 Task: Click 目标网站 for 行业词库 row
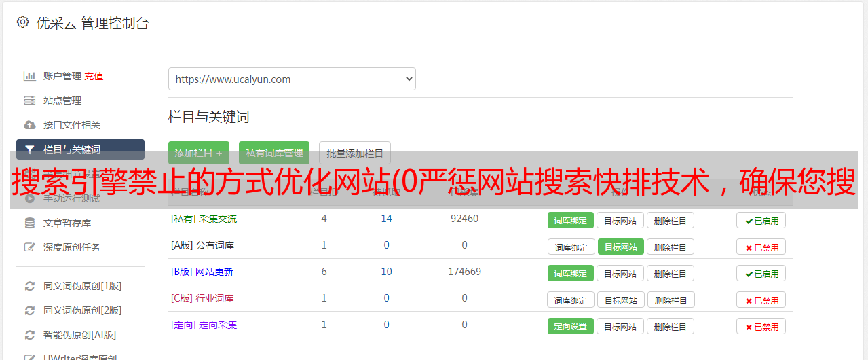(620, 300)
